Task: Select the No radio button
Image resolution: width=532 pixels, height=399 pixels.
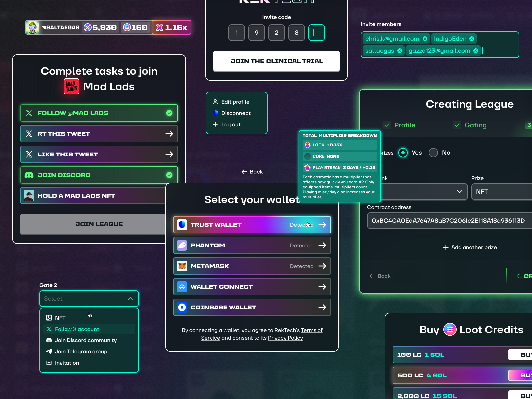Action: pyautogui.click(x=433, y=153)
